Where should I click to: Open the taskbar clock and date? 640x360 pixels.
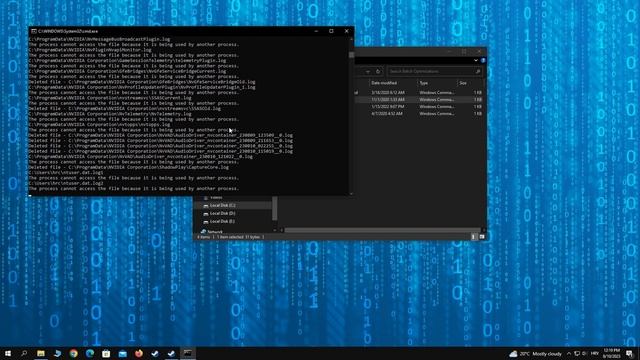coord(611,354)
